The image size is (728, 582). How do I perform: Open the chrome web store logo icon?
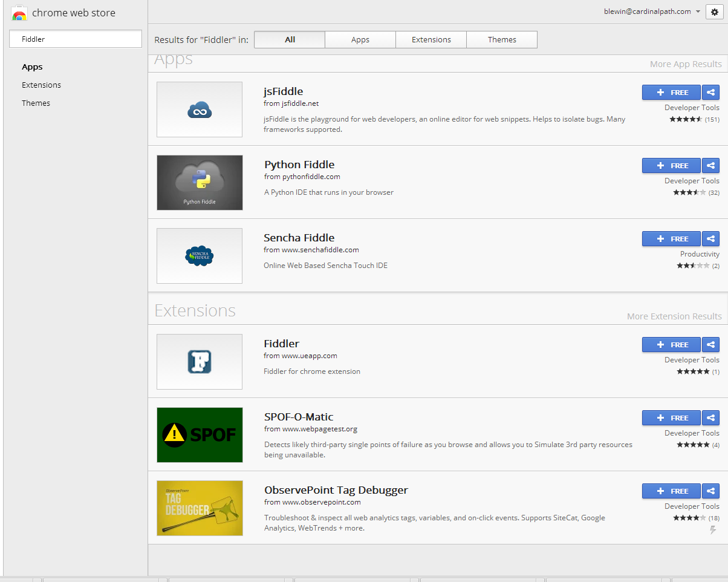21,12
